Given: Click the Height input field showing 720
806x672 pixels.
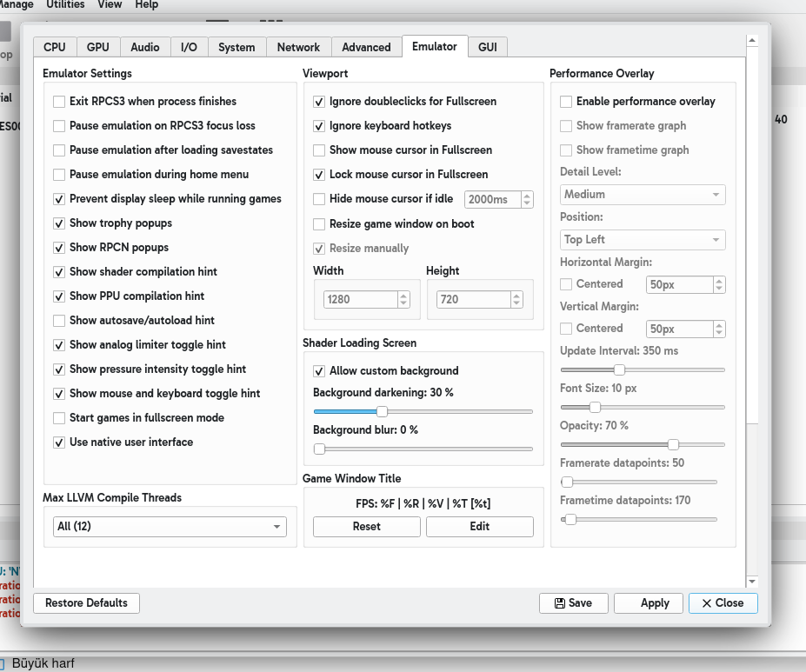Looking at the screenshot, I should click(474, 300).
